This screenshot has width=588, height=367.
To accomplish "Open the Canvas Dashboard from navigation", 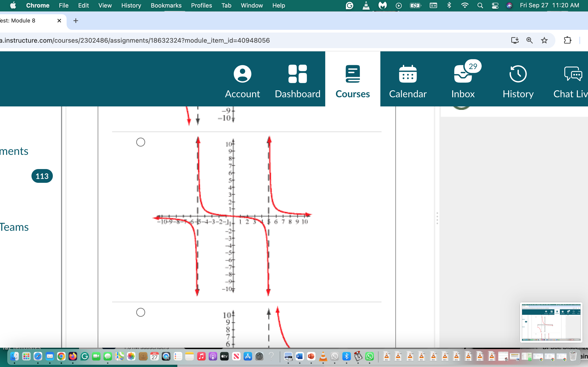I will tap(297, 80).
